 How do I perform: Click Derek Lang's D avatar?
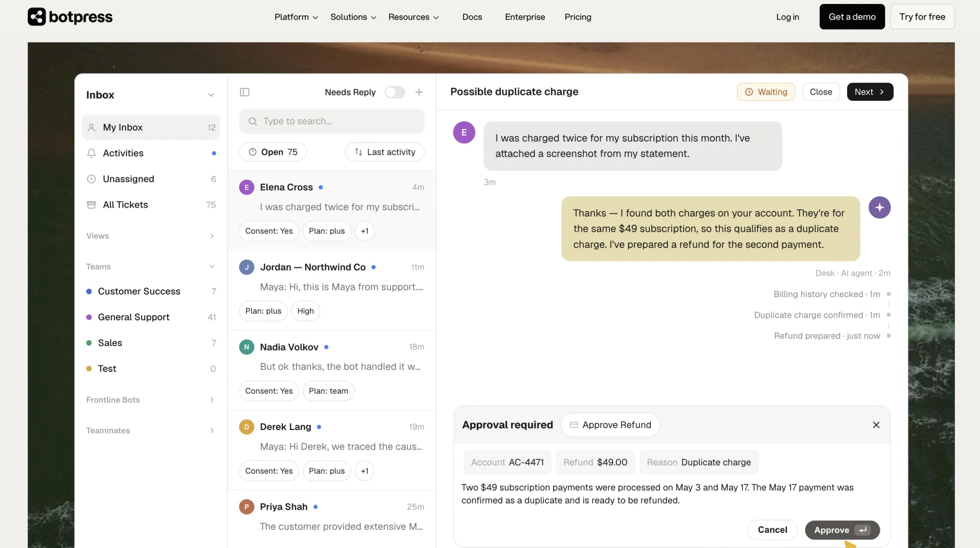point(246,427)
